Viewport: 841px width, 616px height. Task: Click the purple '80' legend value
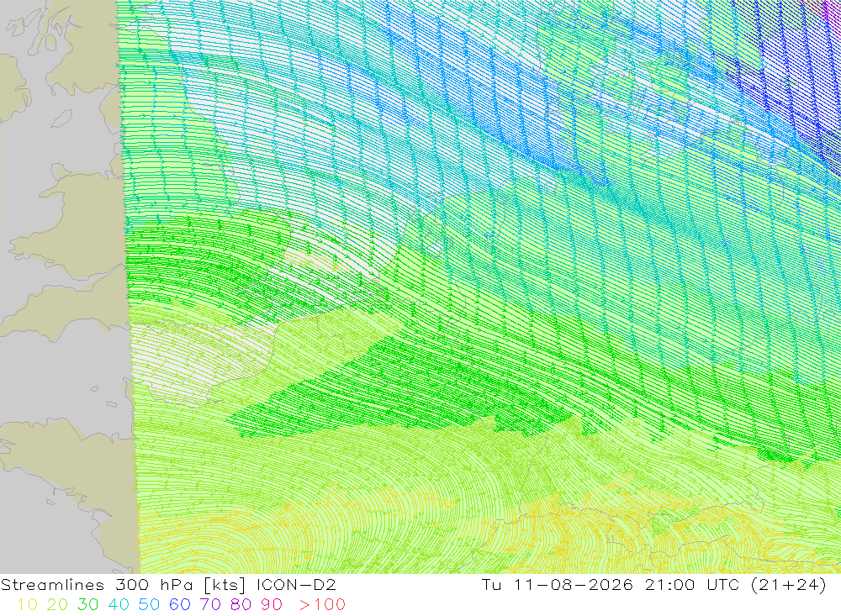click(241, 605)
